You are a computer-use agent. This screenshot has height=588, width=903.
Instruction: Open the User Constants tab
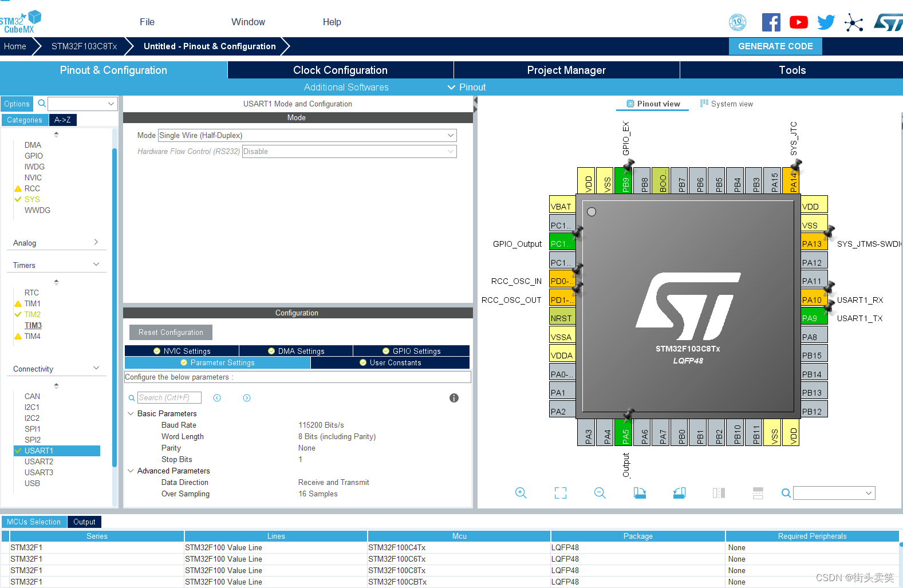click(390, 362)
